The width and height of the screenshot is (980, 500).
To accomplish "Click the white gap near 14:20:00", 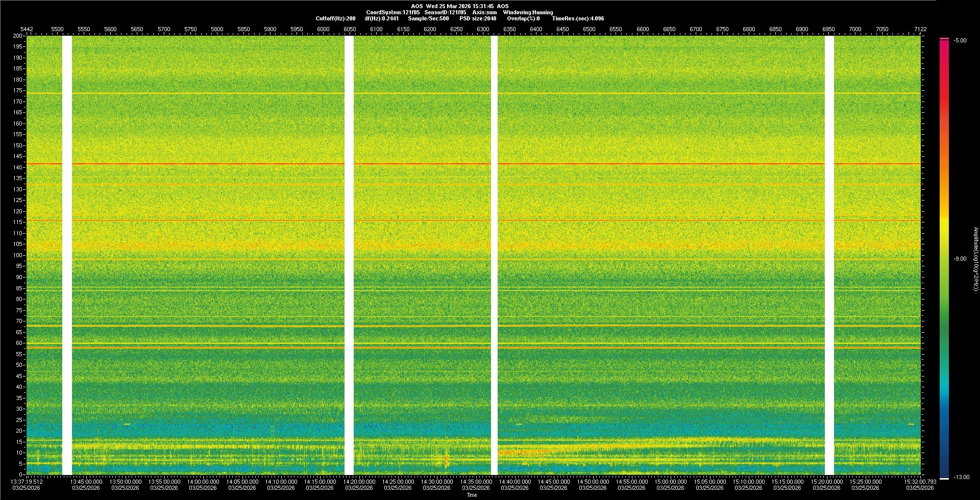I will coord(349,255).
